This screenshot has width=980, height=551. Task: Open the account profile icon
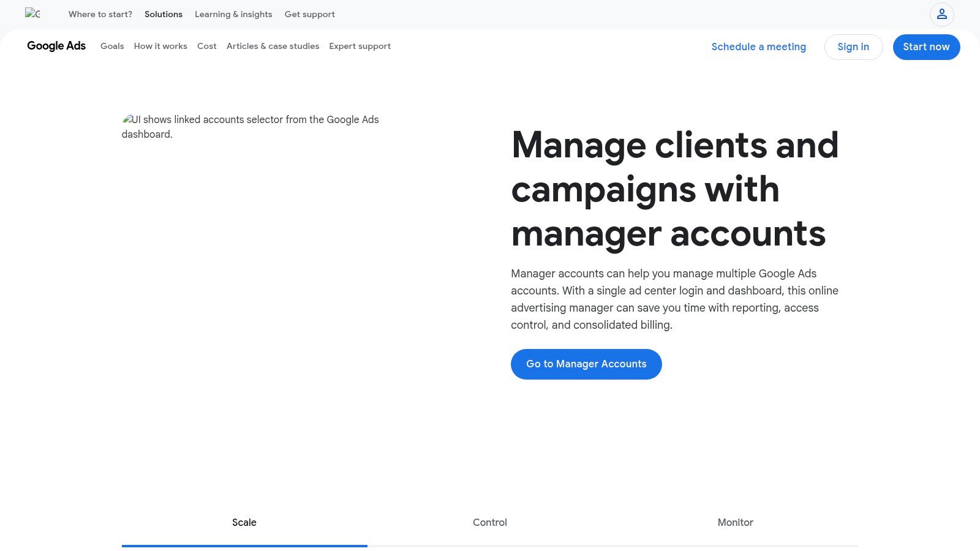[x=942, y=14]
